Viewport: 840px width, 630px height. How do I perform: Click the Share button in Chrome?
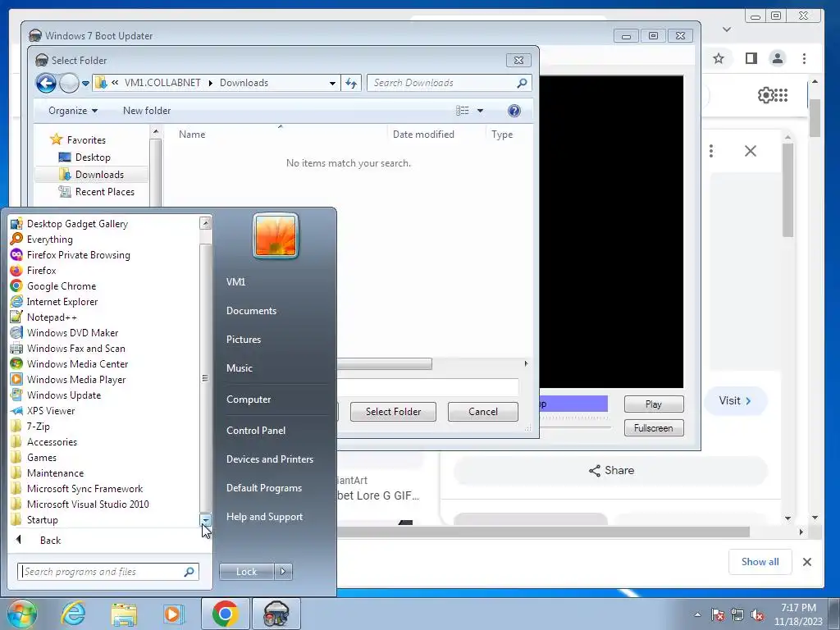[x=611, y=470]
